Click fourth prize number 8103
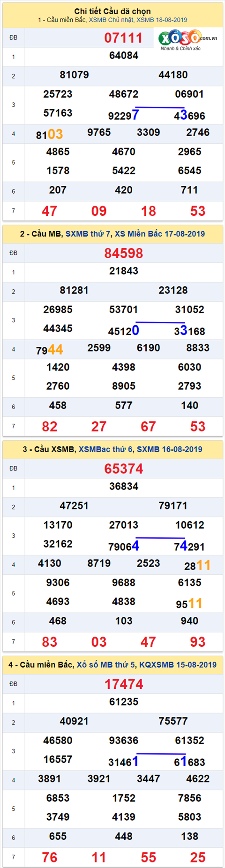 pos(49,135)
